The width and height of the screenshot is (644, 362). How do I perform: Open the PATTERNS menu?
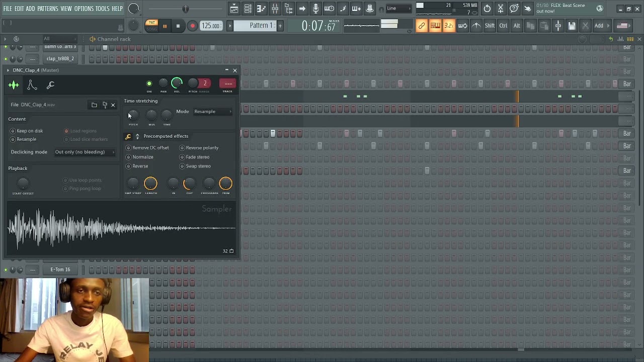[47, 9]
